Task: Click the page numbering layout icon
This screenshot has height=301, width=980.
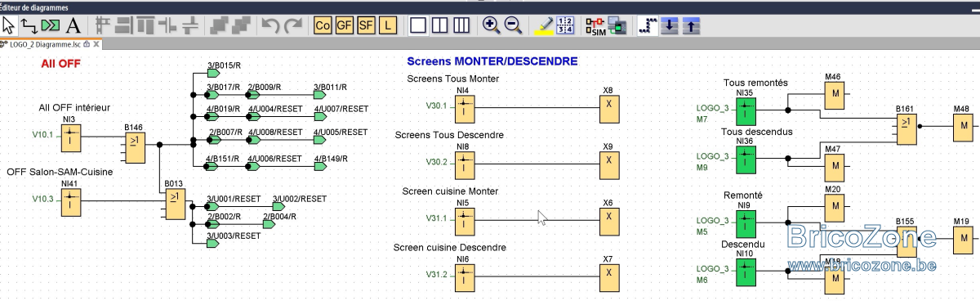Action: click(x=565, y=25)
